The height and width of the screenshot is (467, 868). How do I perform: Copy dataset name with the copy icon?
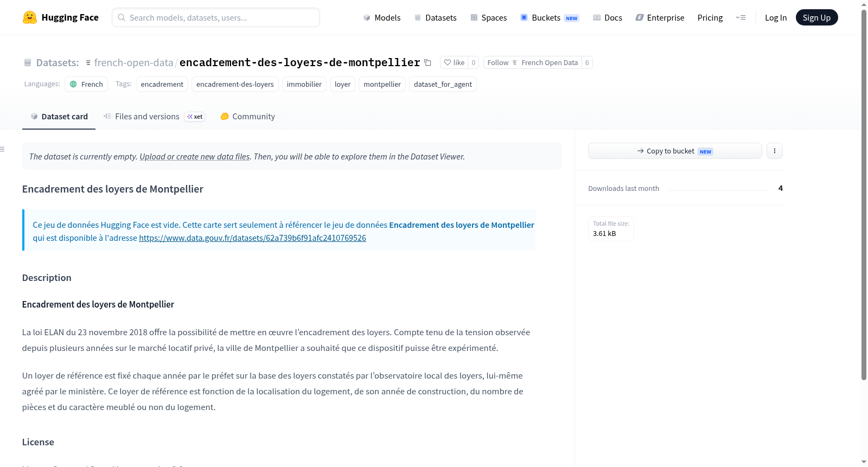click(x=427, y=62)
